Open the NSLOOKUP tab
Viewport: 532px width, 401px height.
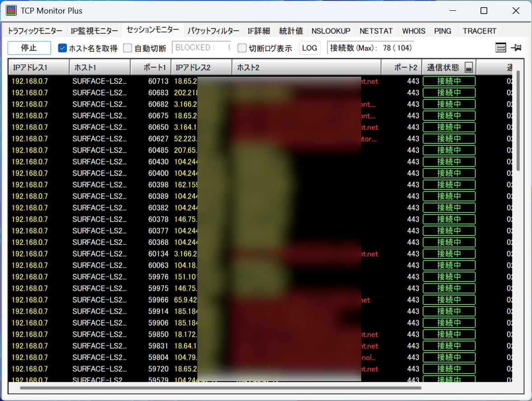tap(331, 31)
